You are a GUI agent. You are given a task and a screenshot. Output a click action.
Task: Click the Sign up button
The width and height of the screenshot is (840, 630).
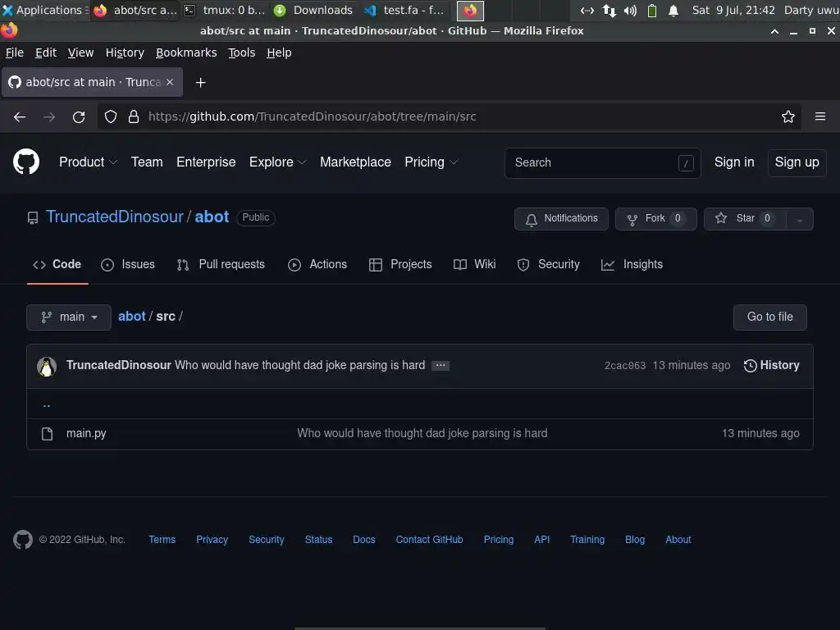click(x=797, y=162)
